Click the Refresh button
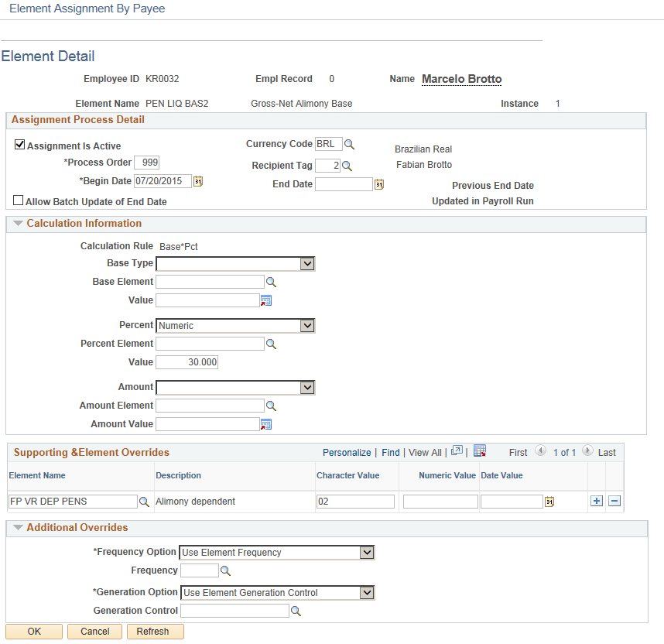664x644 pixels. [x=155, y=631]
